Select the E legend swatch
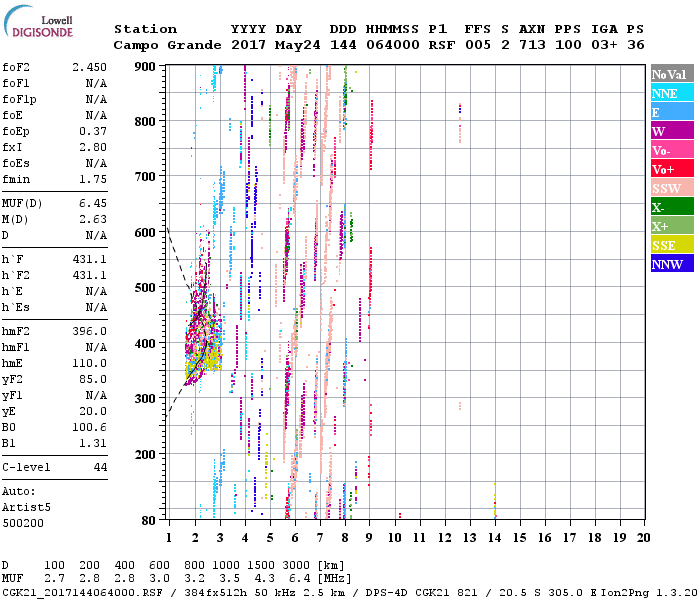Screen dimensions: 700x600 [672, 112]
